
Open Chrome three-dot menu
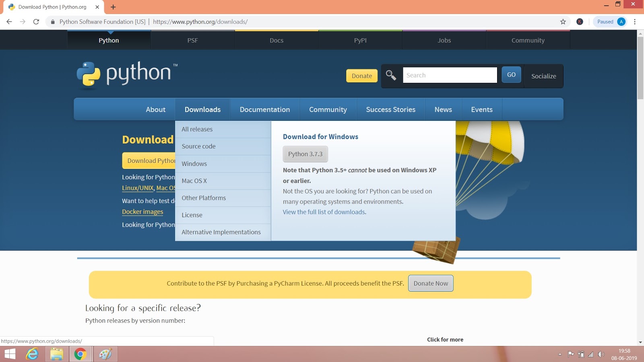point(635,22)
